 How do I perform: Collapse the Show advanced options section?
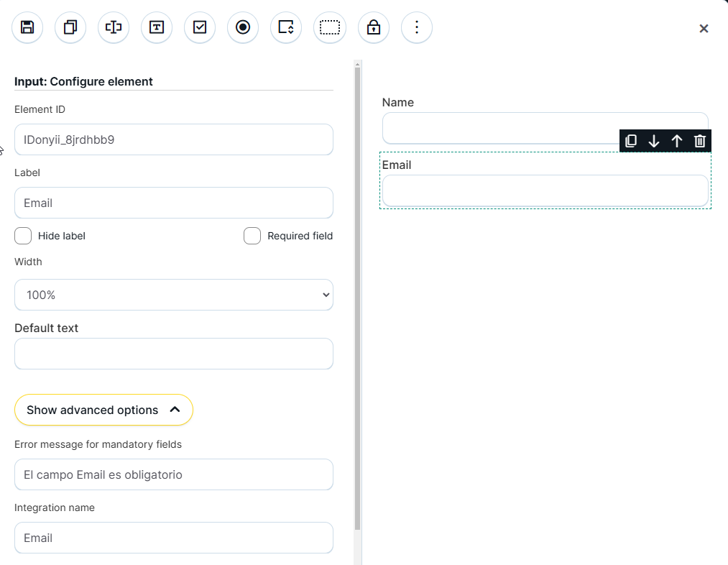tap(103, 410)
